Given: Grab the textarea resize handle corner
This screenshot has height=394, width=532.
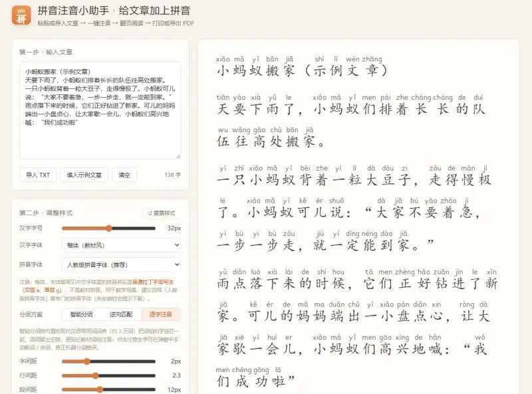Looking at the screenshot, I should click(178, 156).
